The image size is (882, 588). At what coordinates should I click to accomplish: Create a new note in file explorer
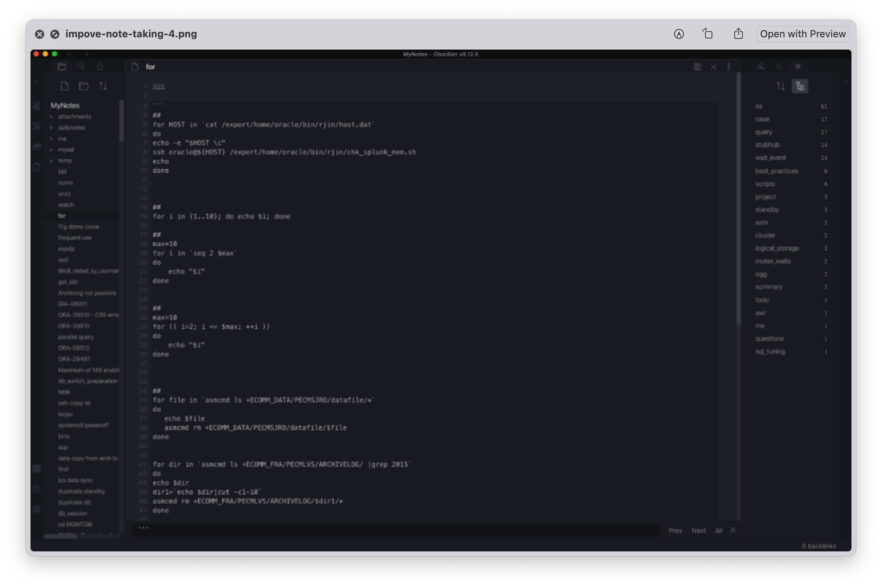point(64,86)
